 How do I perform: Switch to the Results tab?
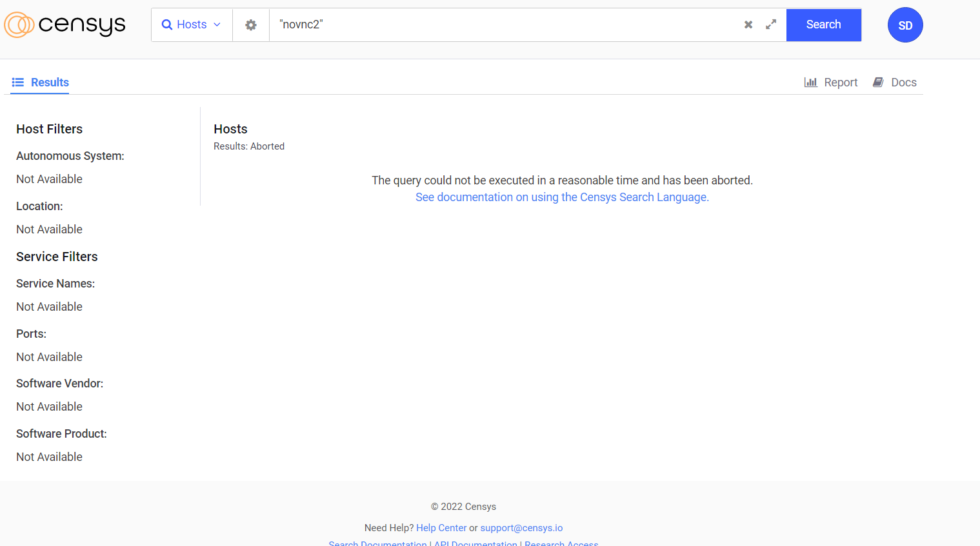click(x=48, y=83)
